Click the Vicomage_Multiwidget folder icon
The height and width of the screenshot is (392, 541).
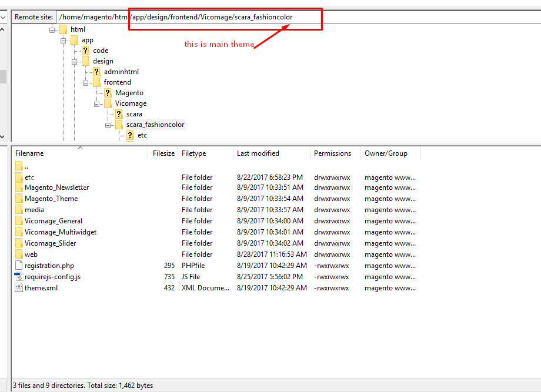(19, 232)
